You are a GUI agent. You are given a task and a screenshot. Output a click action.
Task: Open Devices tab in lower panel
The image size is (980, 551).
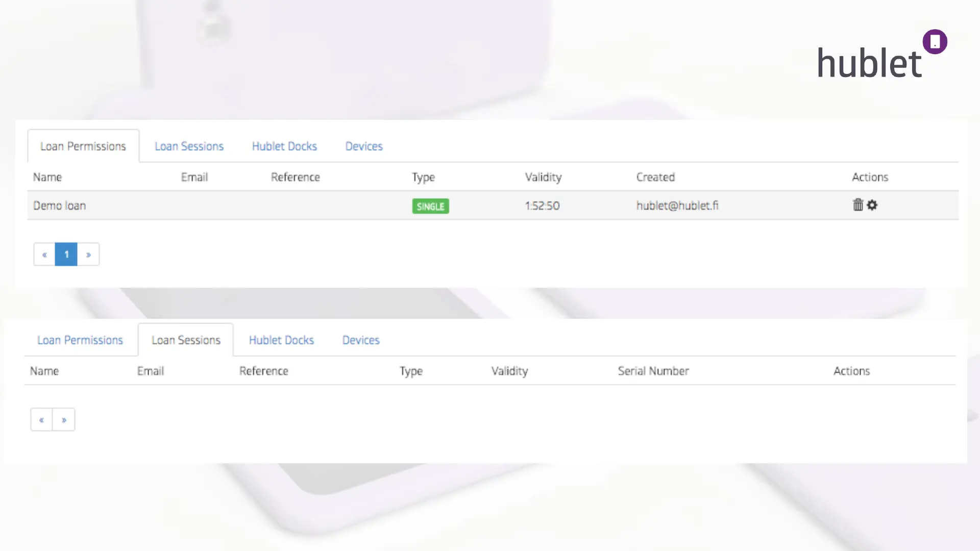pos(361,340)
